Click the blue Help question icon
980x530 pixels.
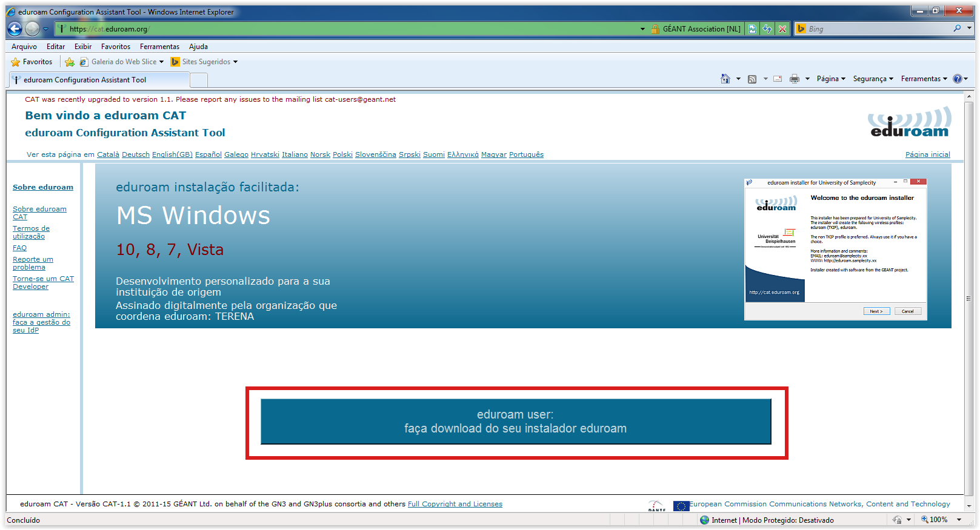pos(958,79)
